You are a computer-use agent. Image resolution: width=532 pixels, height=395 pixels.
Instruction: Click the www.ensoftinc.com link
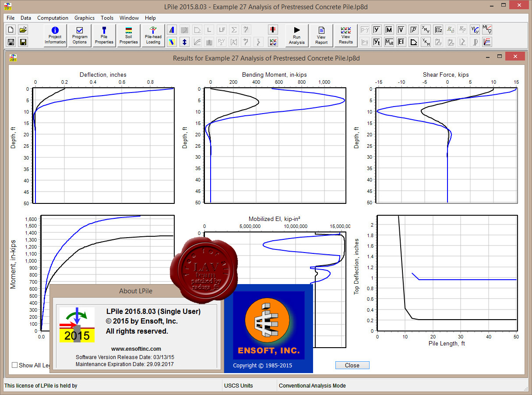click(x=136, y=349)
